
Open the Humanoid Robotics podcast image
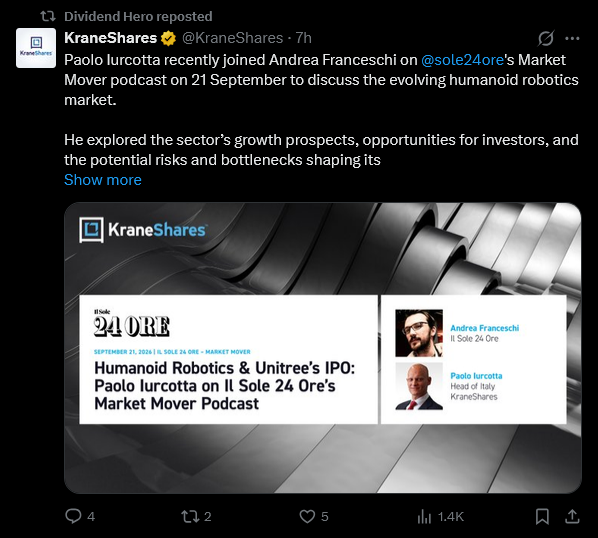coord(323,348)
